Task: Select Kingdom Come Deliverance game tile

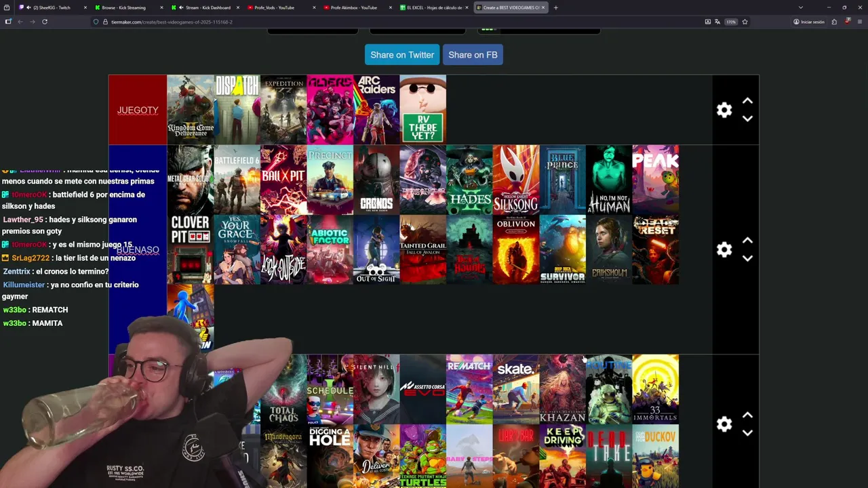Action: pos(191,109)
